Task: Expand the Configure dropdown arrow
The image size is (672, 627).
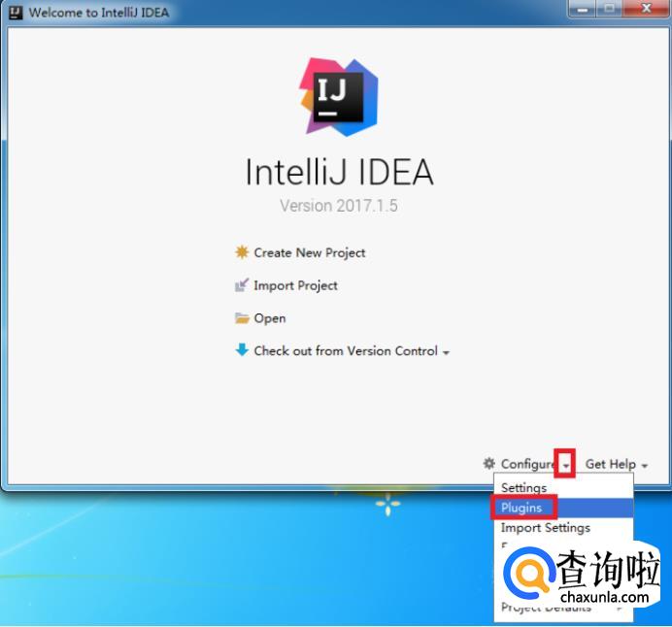Action: [x=566, y=465]
